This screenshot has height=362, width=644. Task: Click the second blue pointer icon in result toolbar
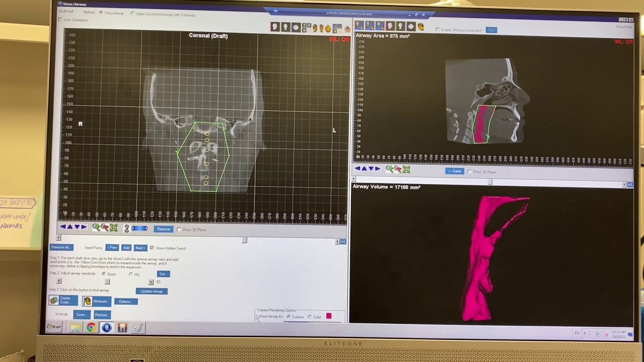[370, 26]
